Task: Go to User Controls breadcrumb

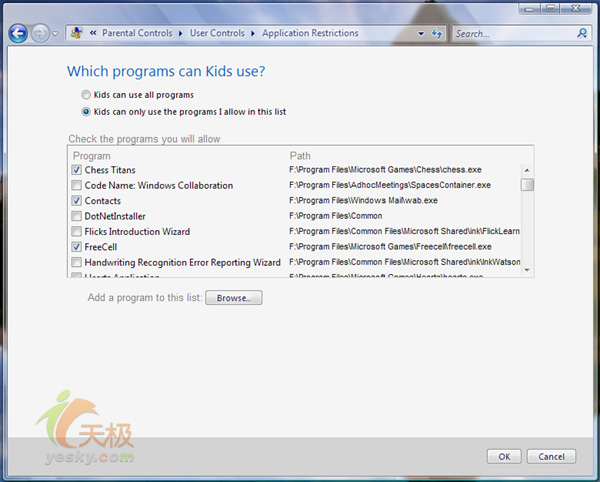Action: [217, 33]
